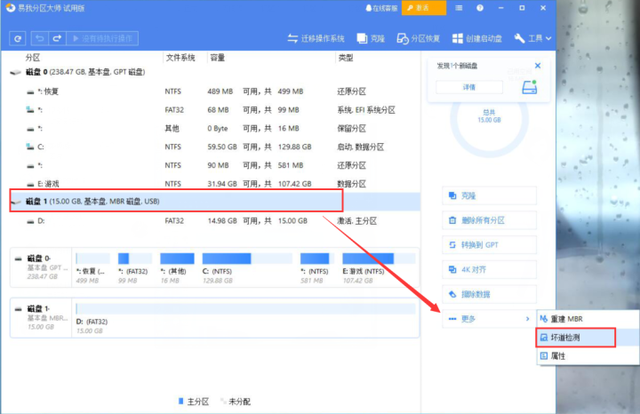Open the 工具 dropdown menu
The image size is (640, 414).
click(533, 38)
